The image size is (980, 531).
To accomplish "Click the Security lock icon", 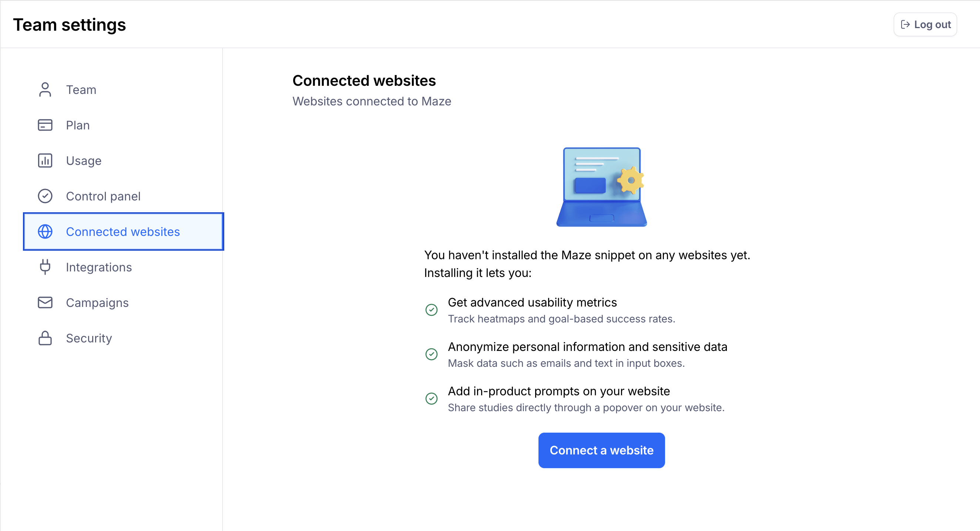I will [45, 338].
